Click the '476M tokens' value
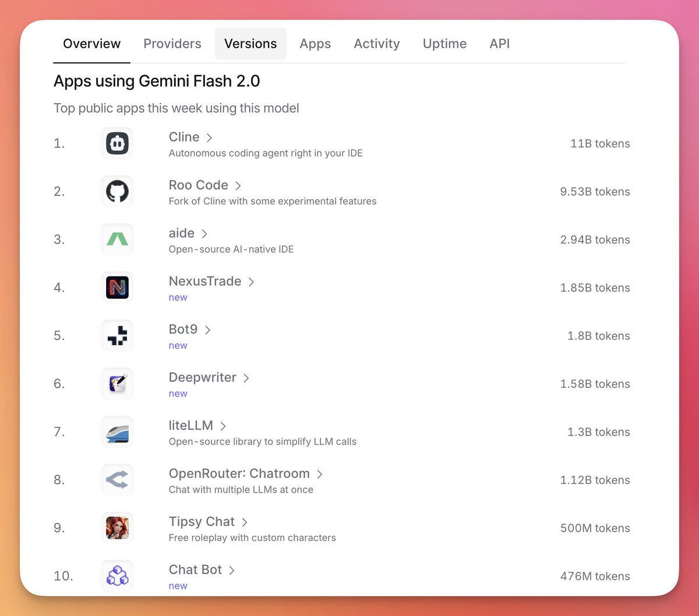The height and width of the screenshot is (616, 699). [595, 576]
